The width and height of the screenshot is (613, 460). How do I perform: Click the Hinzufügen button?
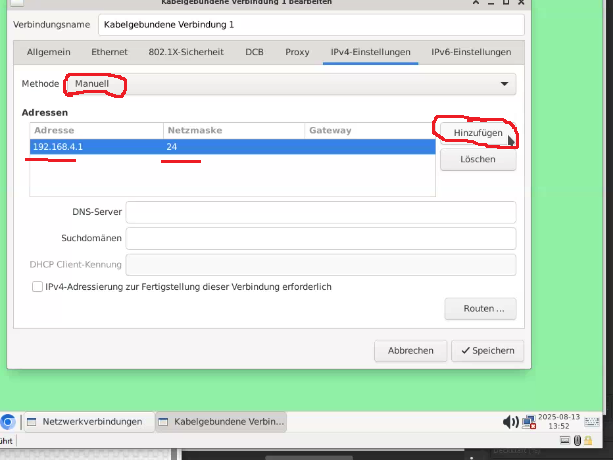[477, 133]
